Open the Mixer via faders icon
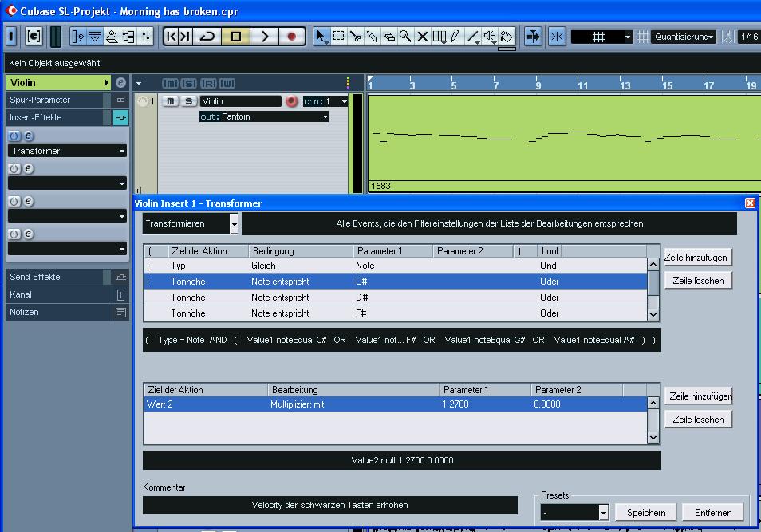 point(146,37)
